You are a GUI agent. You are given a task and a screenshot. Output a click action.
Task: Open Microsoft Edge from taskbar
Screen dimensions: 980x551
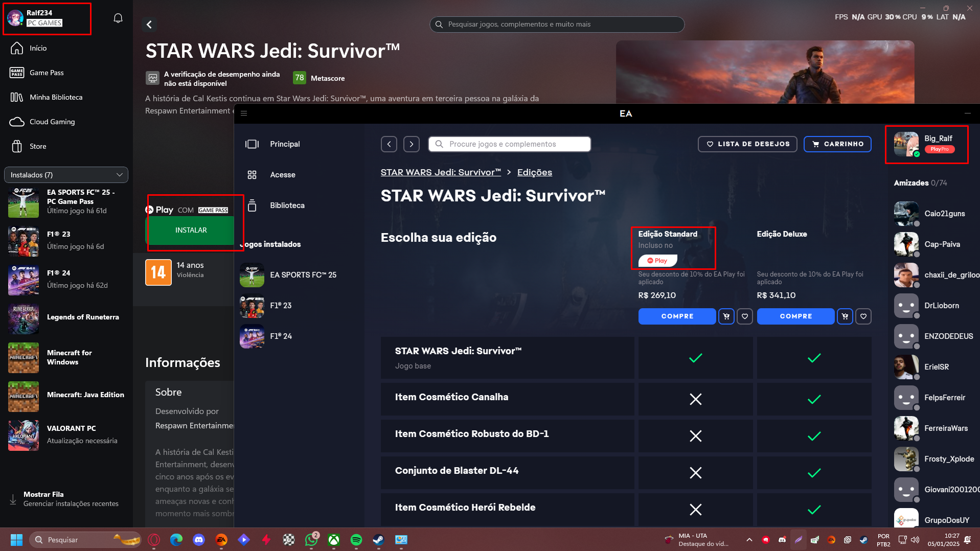pos(176,540)
